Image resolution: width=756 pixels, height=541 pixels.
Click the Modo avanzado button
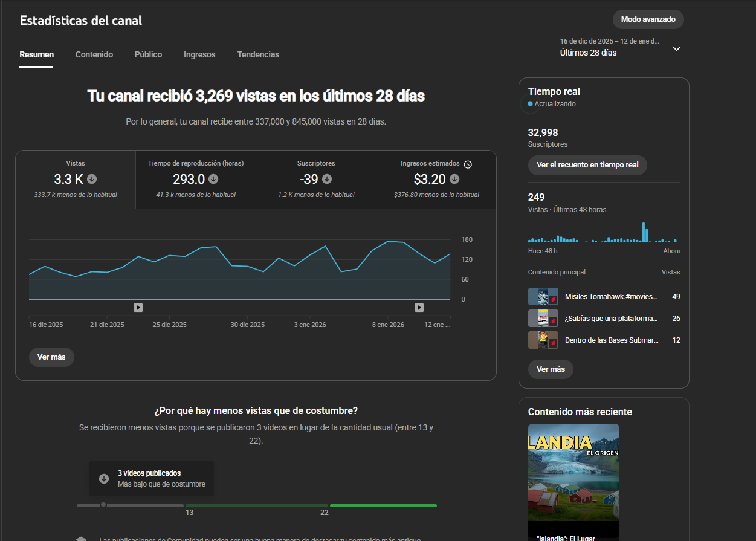click(x=648, y=19)
